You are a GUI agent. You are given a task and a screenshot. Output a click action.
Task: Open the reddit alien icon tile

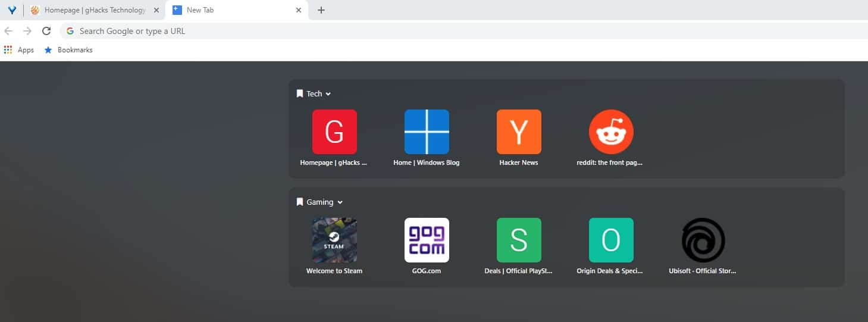(x=611, y=132)
